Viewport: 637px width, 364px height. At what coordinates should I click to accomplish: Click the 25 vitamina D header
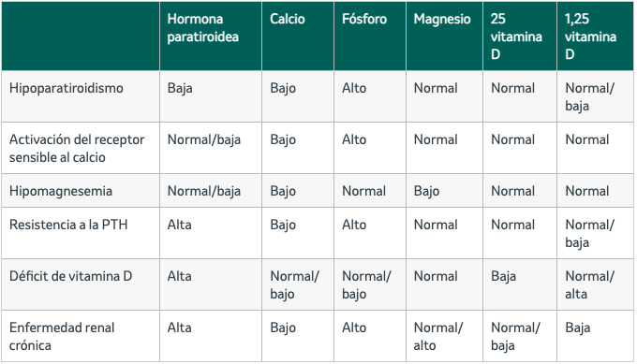click(516, 36)
